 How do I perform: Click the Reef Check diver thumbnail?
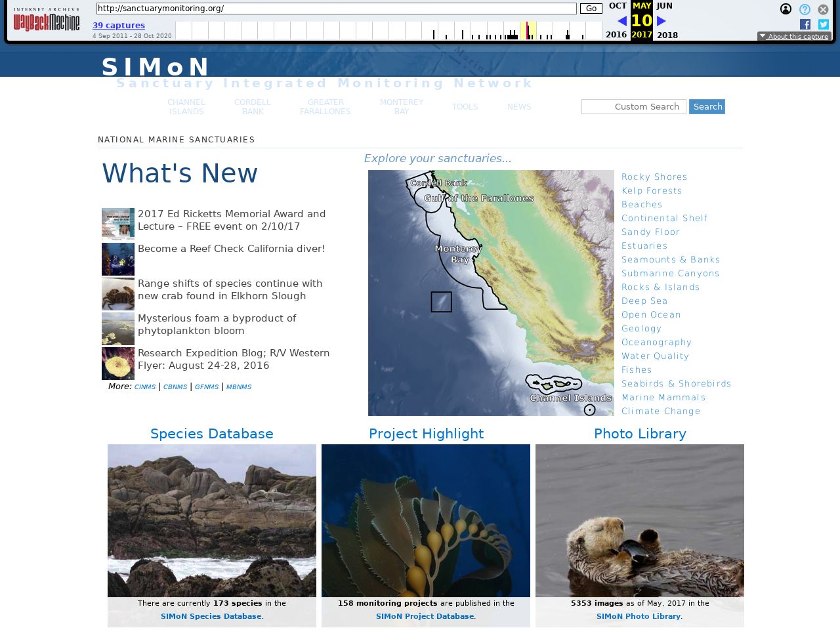click(118, 259)
